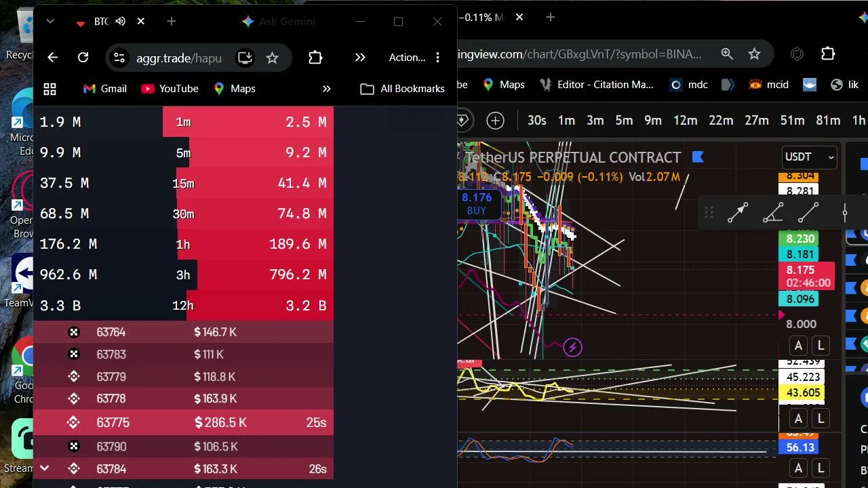Image resolution: width=868 pixels, height=488 pixels.
Task: Click the Ask Gemini button
Action: (279, 22)
